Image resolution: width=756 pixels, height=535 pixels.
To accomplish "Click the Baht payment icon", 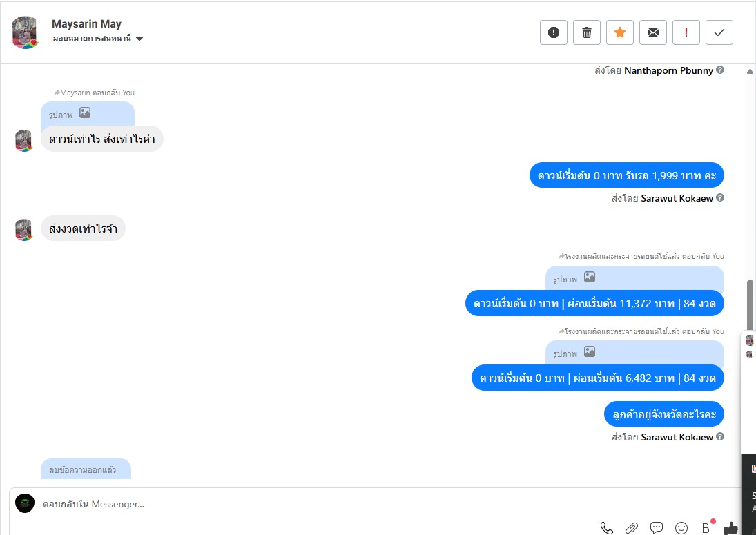I will click(706, 528).
